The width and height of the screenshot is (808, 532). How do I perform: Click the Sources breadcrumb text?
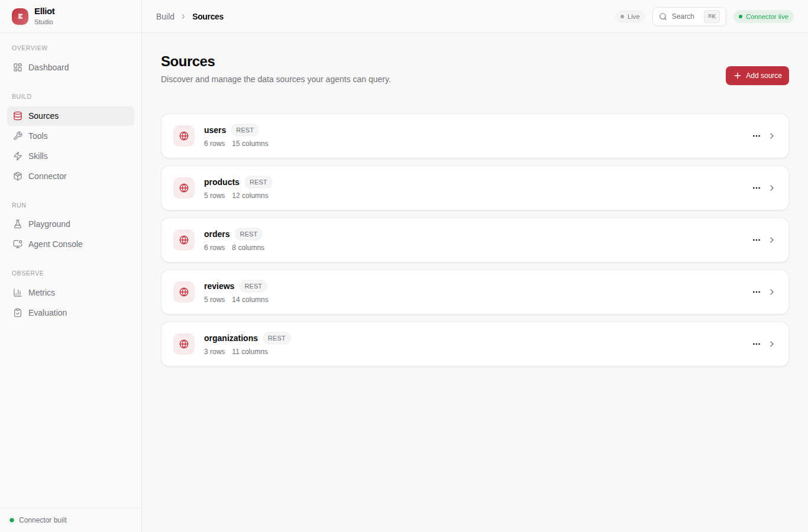208,17
